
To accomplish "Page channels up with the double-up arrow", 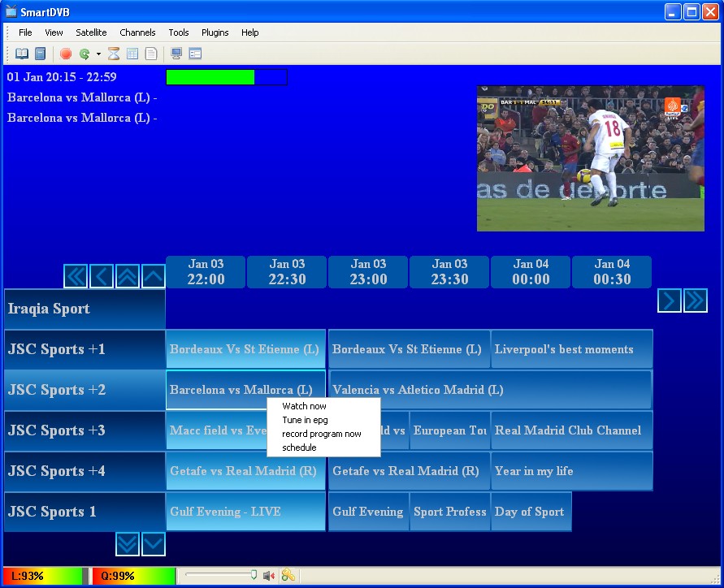I will [x=128, y=276].
